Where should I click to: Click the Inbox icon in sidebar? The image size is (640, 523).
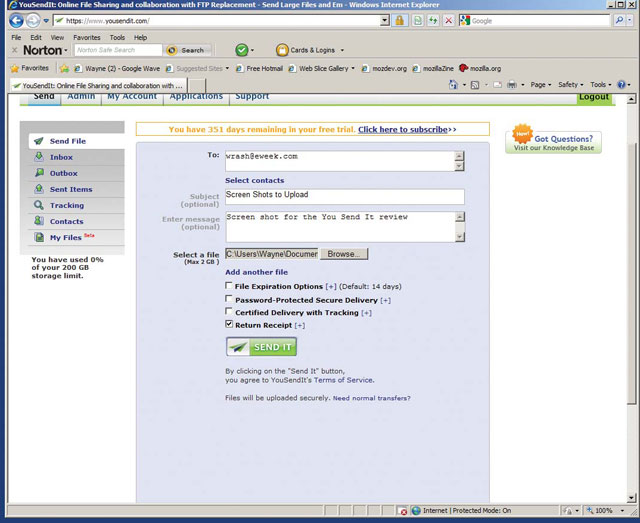point(39,156)
